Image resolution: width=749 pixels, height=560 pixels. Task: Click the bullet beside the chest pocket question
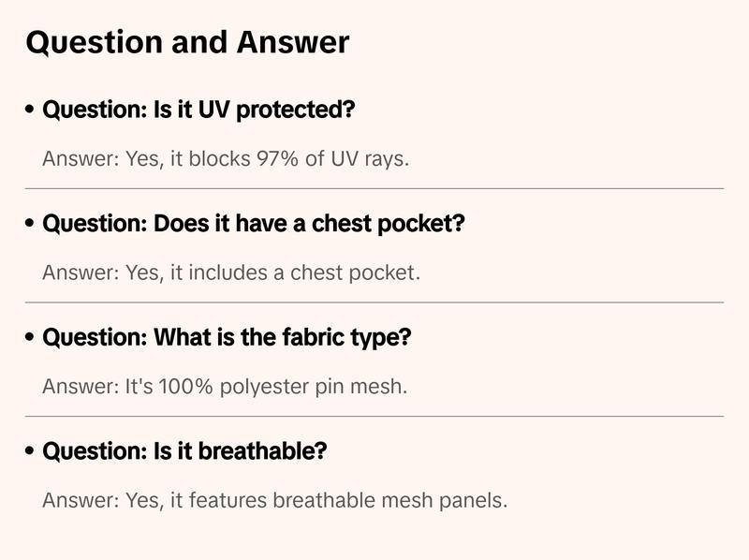[31, 225]
